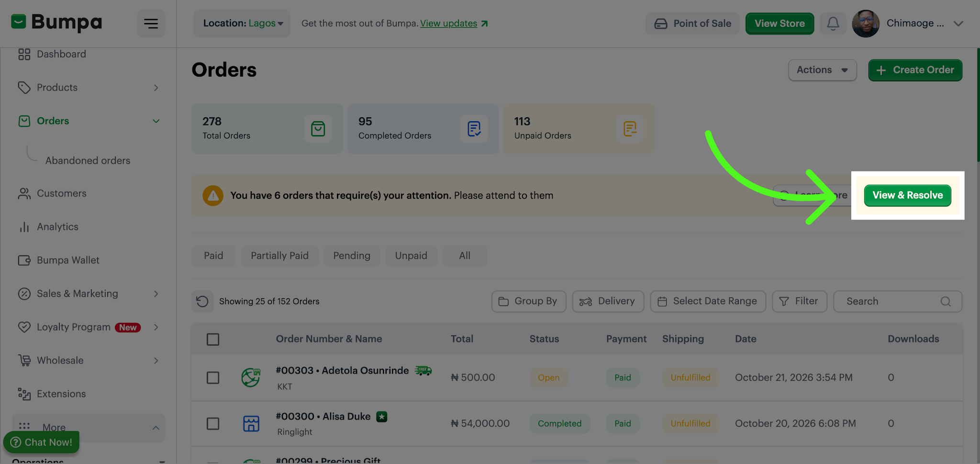The image size is (980, 464).
Task: Expand Loyalty Program submenu
Action: [156, 328]
